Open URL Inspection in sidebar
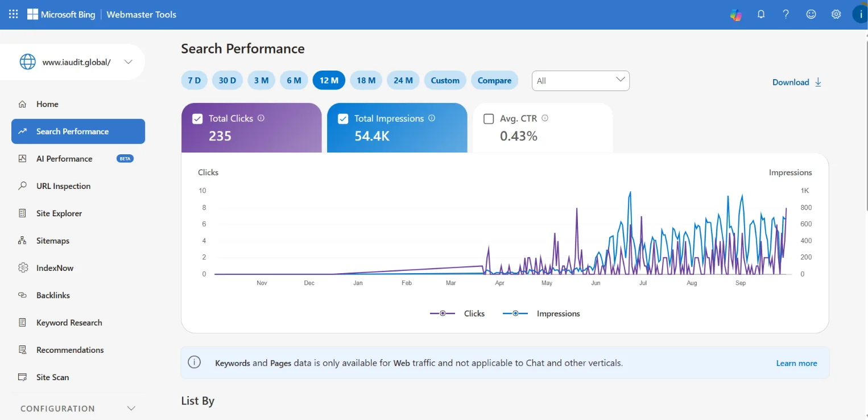Screen dimensions: 868x420 point(78,186)
